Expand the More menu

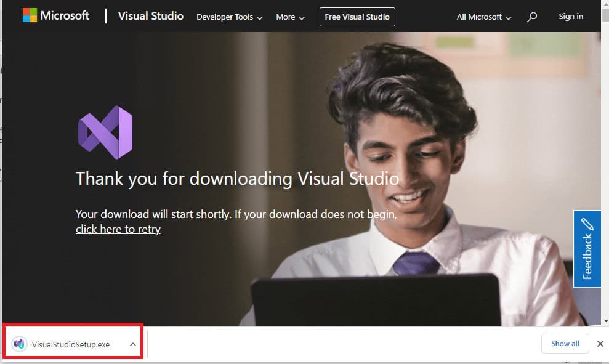point(290,17)
